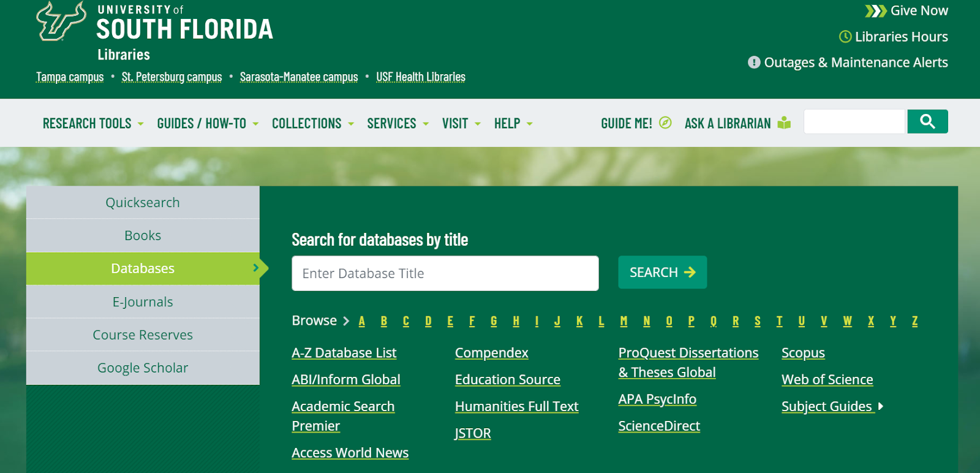Open the ScienceDirect database

click(659, 426)
